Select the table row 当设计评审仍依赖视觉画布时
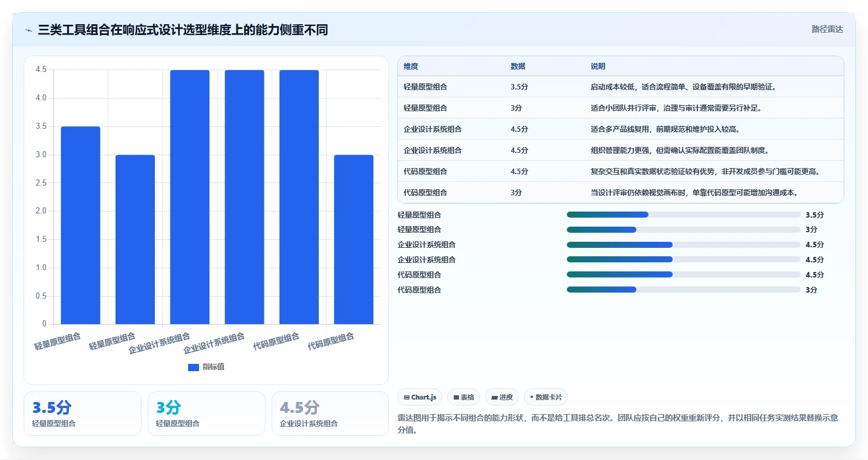This screenshot has width=868, height=460. (x=621, y=193)
